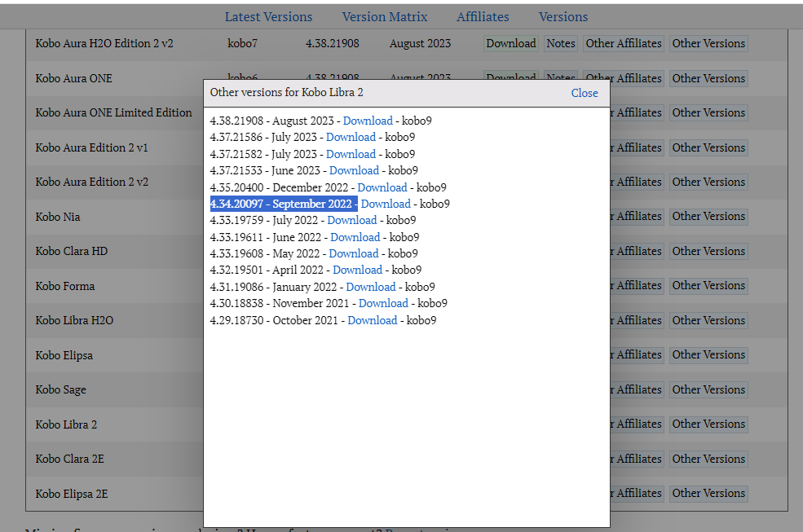Open the Latest Versions nav link
The image size is (803, 532).
tap(268, 17)
